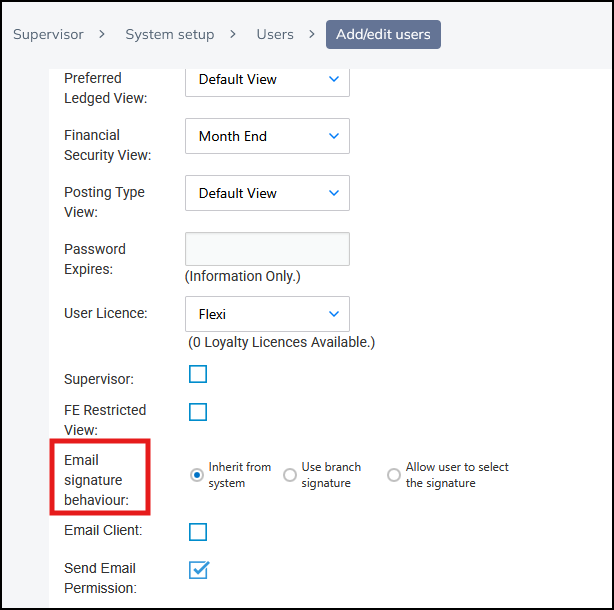The image size is (614, 610).
Task: Open the Posting Type View dropdown
Action: point(267,193)
